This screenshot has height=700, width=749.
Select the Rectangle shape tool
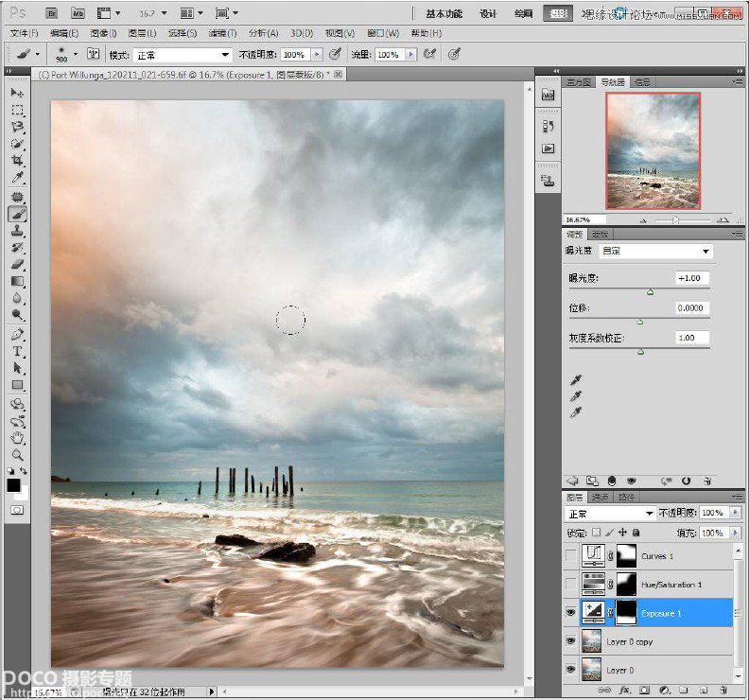(x=17, y=385)
